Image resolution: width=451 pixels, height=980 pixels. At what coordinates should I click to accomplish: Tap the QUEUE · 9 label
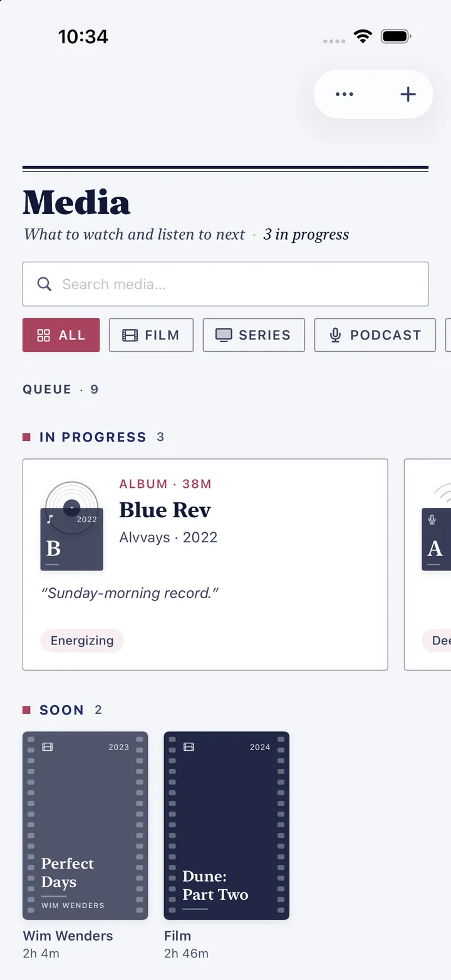pos(61,389)
